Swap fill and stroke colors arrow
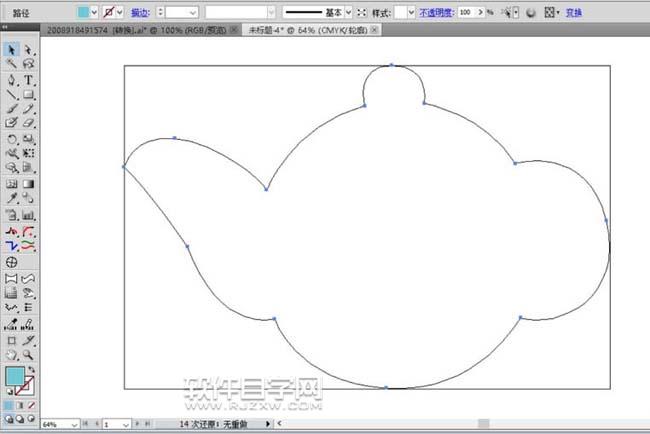Screen dimensions: 650x434 (32, 369)
